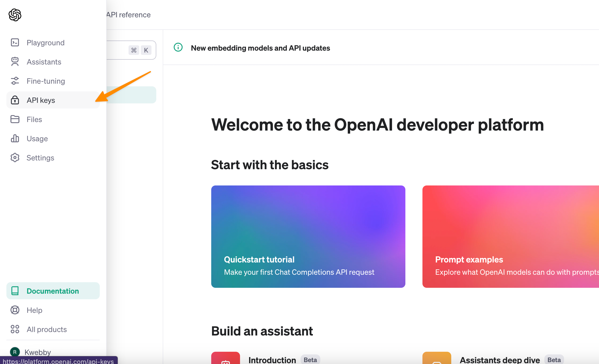Select Documentation in the sidebar
This screenshot has width=599, height=364.
pos(53,291)
